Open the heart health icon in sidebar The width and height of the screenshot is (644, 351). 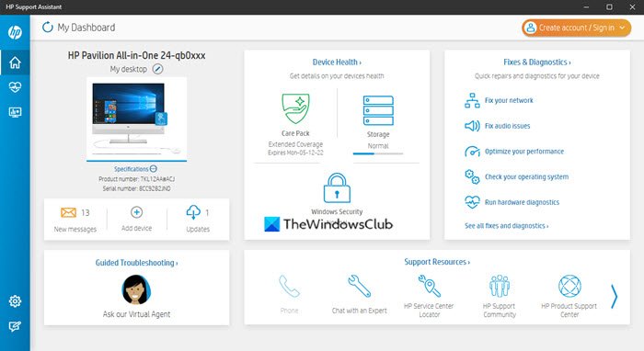click(16, 87)
